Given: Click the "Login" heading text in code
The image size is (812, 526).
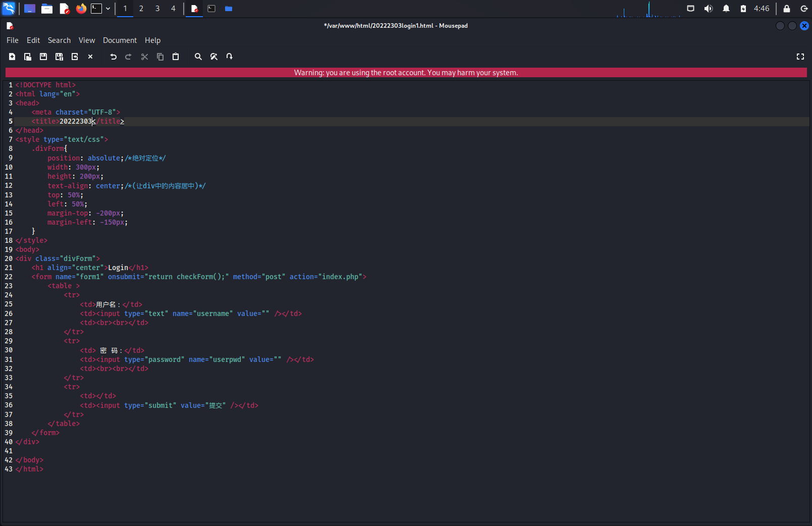Looking at the screenshot, I should coord(118,268).
